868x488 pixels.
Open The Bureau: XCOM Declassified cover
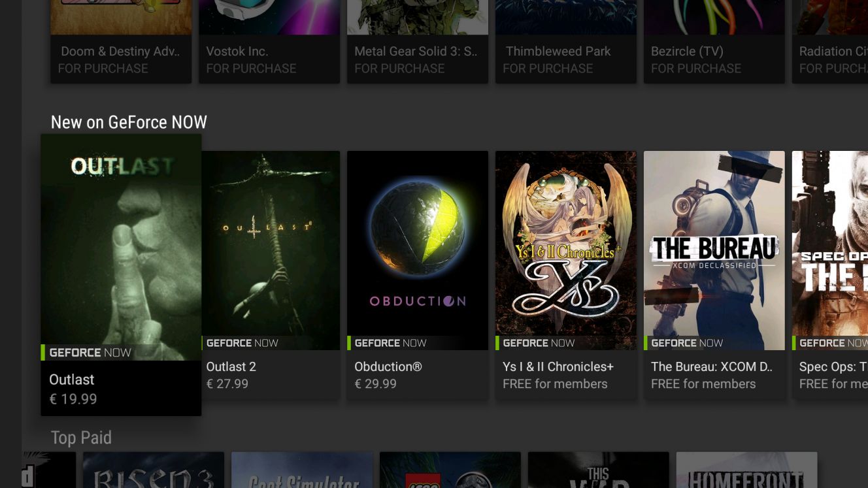(714, 250)
